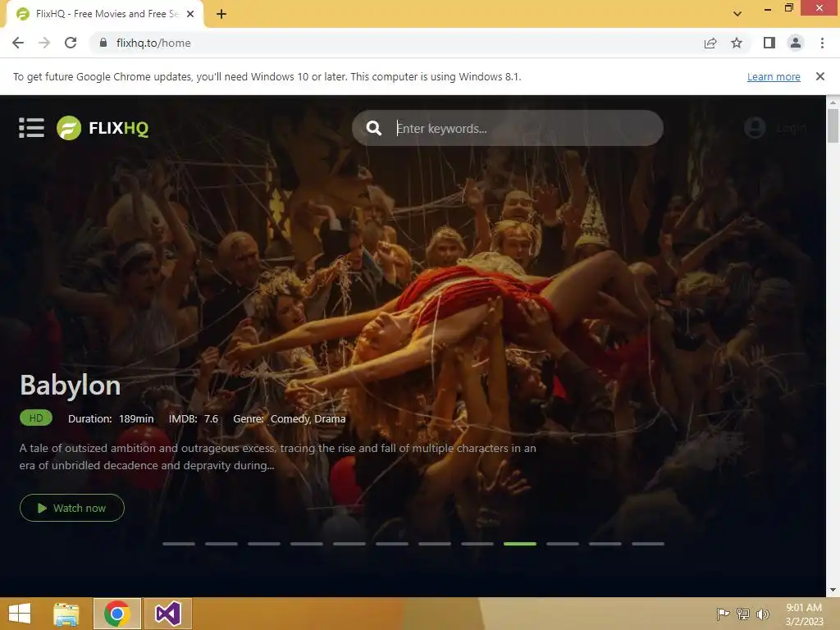Select the fourth carousel slide indicator

point(307,544)
